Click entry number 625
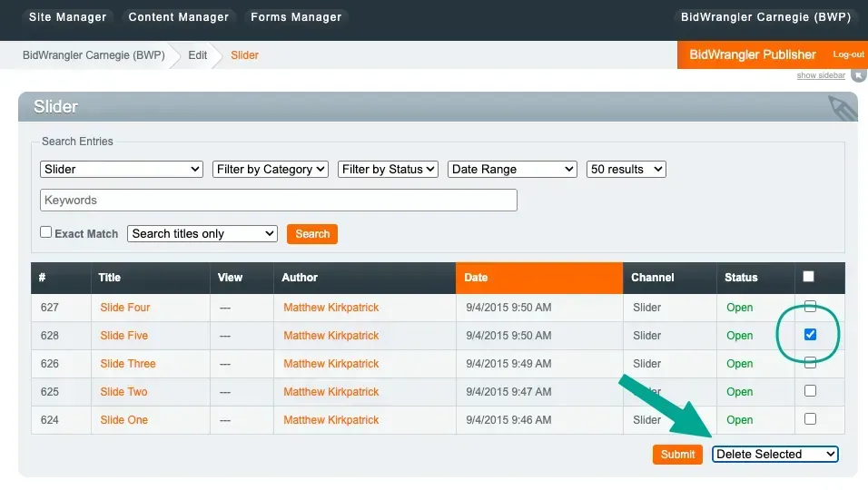Screen dimensions: 868x490 click(x=49, y=392)
